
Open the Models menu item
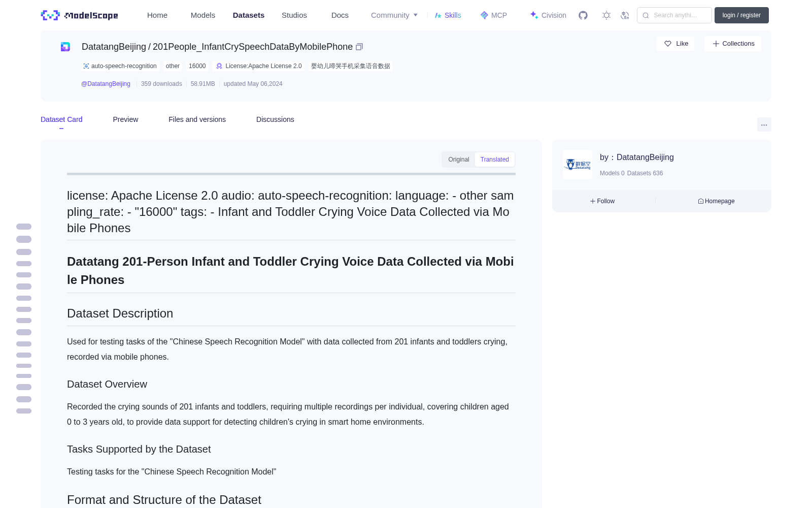[203, 15]
